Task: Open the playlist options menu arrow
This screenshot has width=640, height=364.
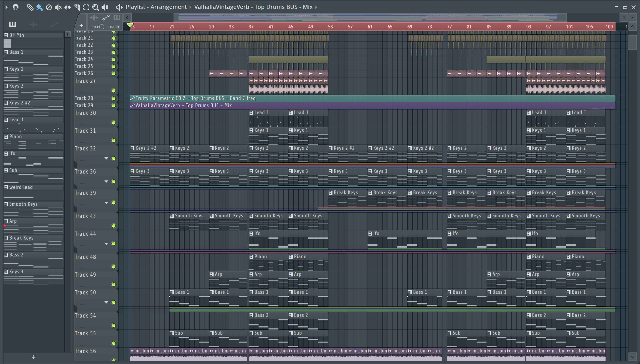Action: (x=6, y=7)
